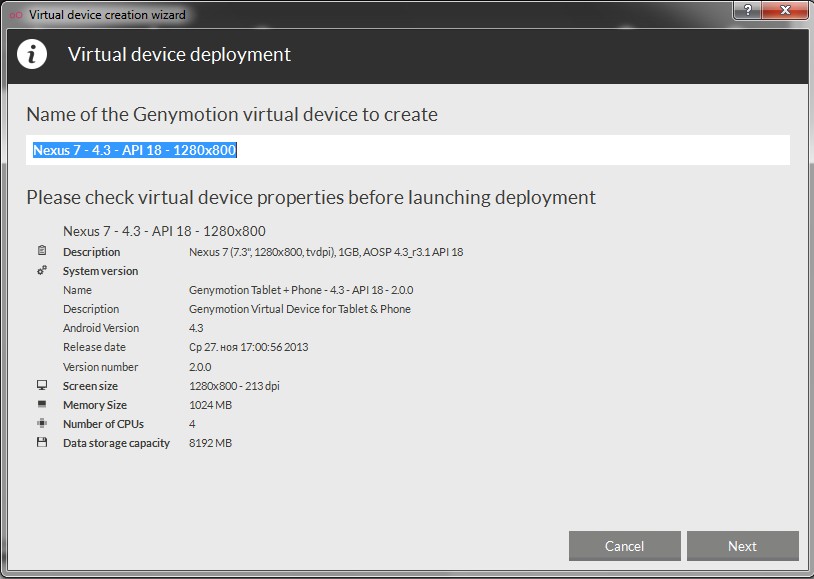Viewport: 814px width, 579px height.
Task: Click the 'Number of CPUs' label
Action: 103,424
